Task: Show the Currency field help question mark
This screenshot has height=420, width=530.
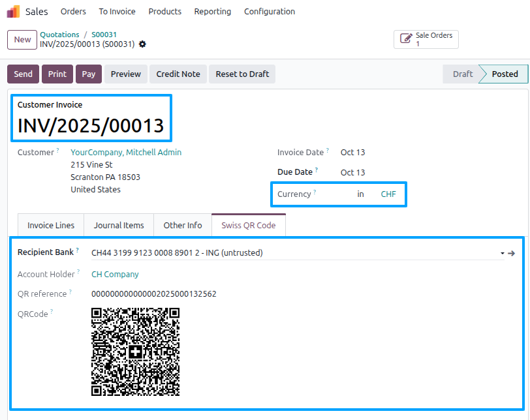Action: click(x=315, y=192)
